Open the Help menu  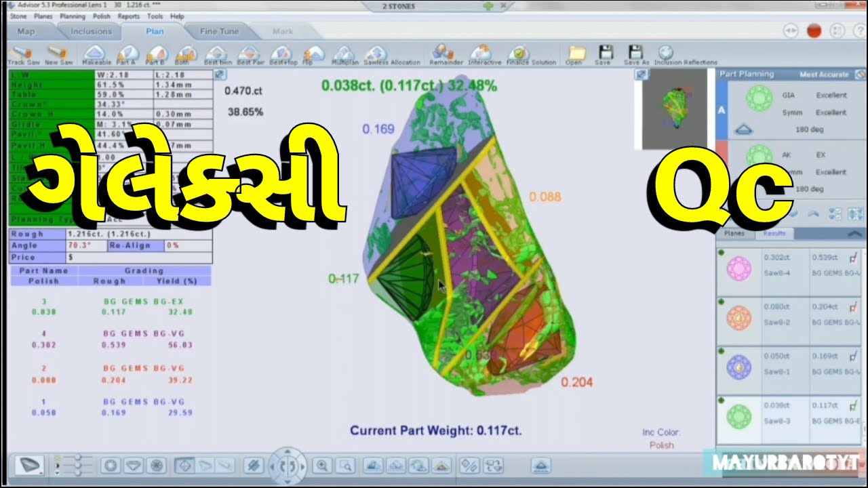pos(177,16)
